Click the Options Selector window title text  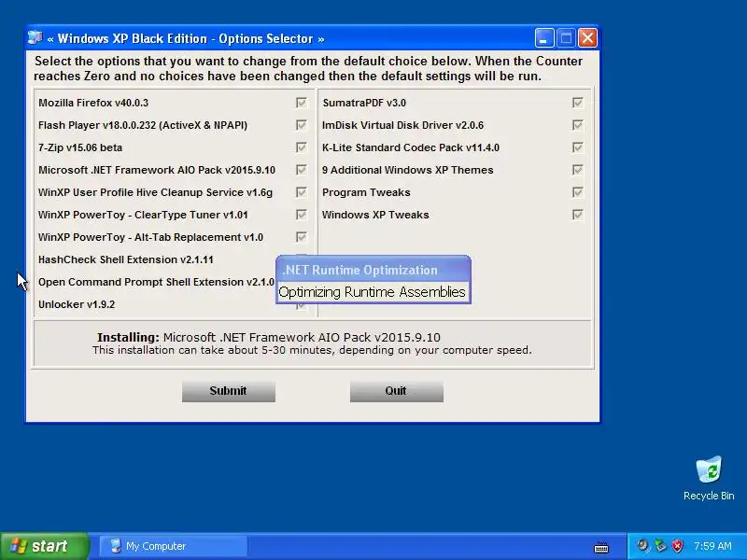click(186, 38)
